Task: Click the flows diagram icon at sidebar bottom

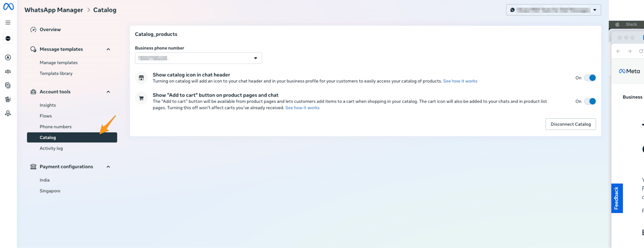Action: tap(7, 113)
